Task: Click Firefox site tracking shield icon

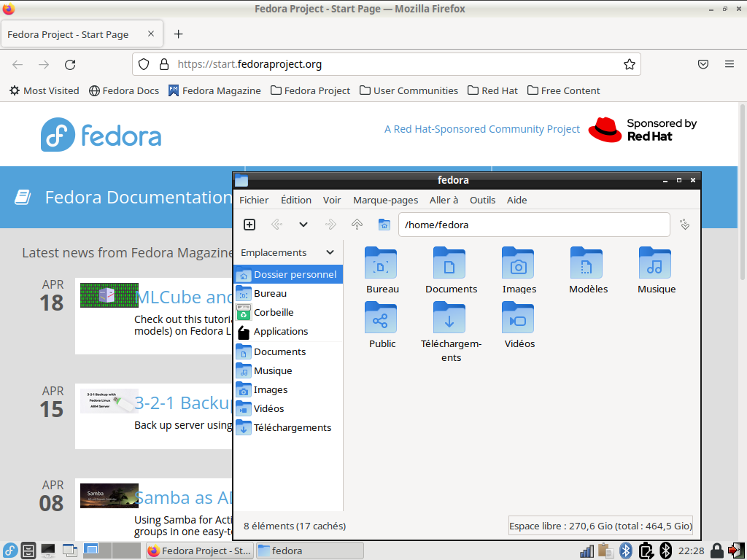Action: (x=144, y=64)
